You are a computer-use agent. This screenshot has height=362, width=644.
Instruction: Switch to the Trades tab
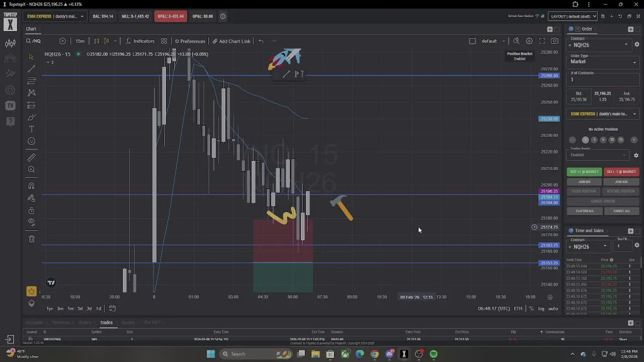pos(106,322)
